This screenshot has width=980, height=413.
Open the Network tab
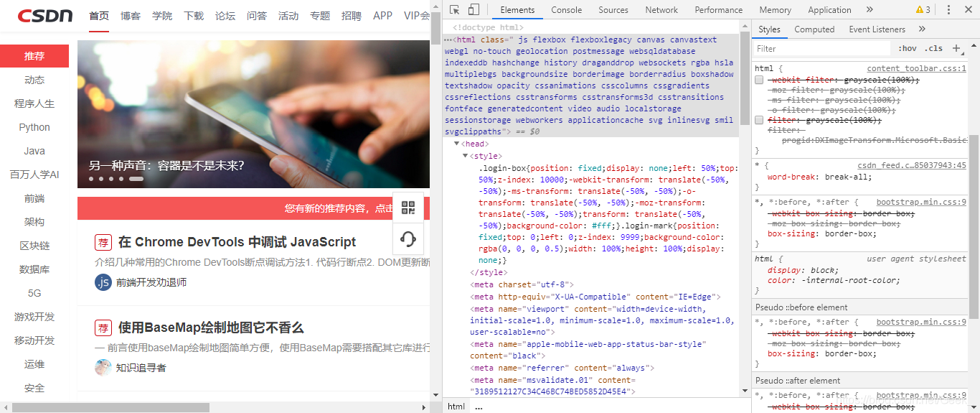(661, 10)
